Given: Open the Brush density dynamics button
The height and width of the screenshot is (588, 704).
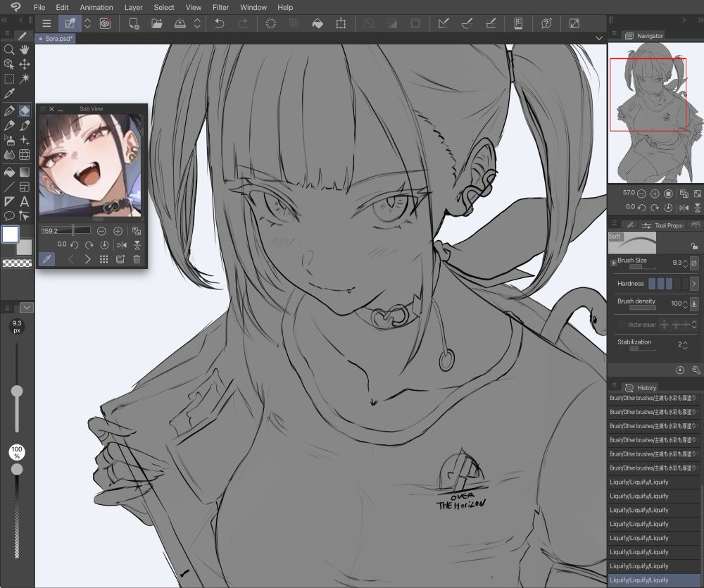Looking at the screenshot, I should tap(694, 304).
